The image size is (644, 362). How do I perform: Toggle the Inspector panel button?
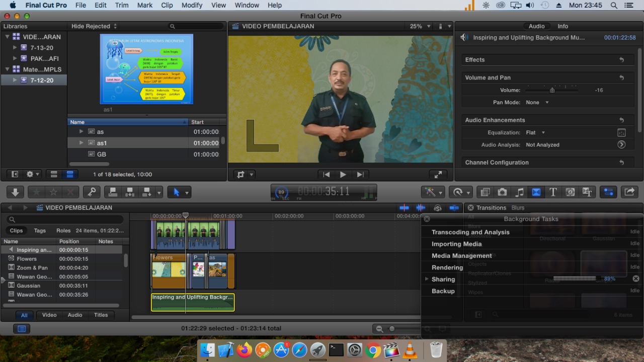[x=608, y=192]
